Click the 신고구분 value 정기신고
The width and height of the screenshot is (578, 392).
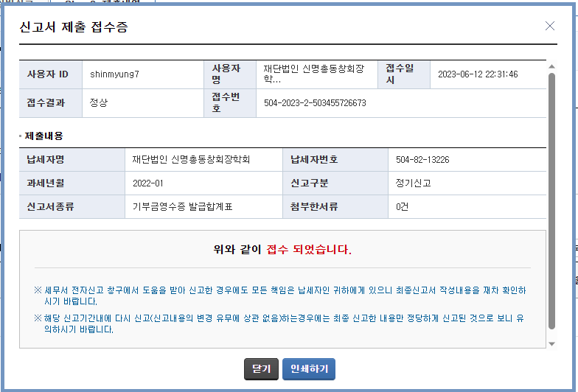tap(413, 182)
